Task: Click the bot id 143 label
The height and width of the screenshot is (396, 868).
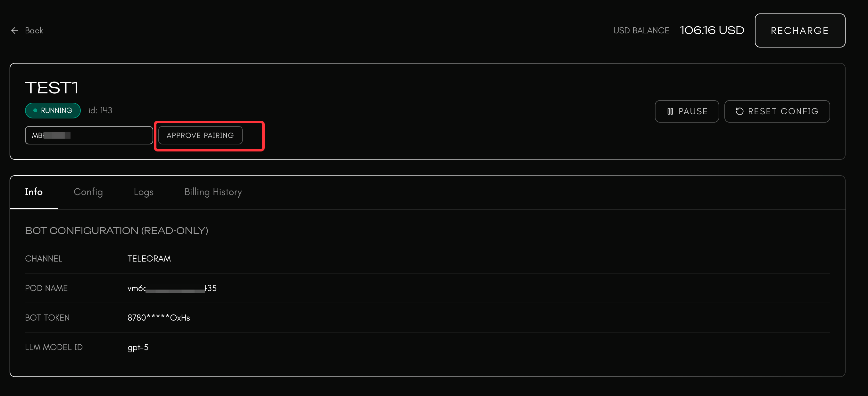Action: click(x=100, y=111)
